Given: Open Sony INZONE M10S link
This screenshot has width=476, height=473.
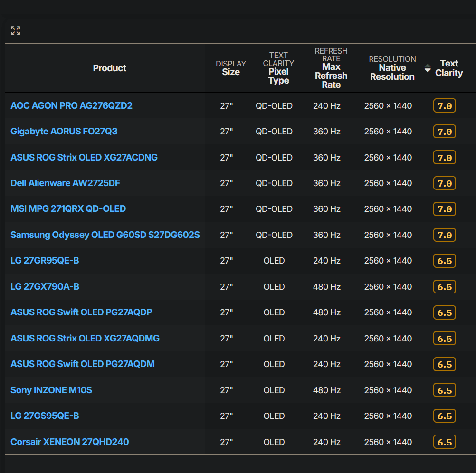Looking at the screenshot, I should (x=51, y=390).
